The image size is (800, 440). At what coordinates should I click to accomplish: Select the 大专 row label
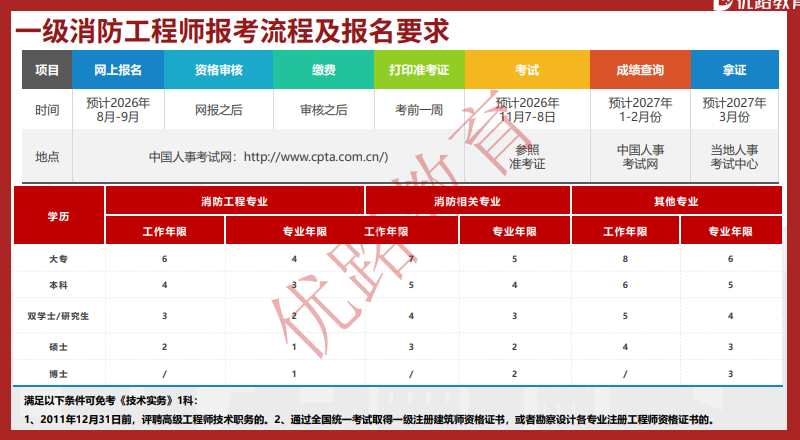pyautogui.click(x=58, y=259)
